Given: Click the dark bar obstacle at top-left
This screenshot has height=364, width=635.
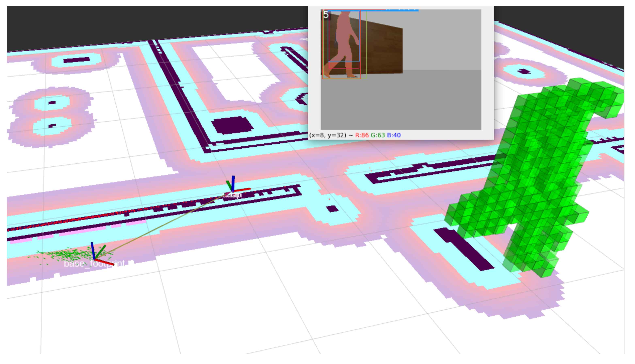Looking at the screenshot, I should 76,60.
